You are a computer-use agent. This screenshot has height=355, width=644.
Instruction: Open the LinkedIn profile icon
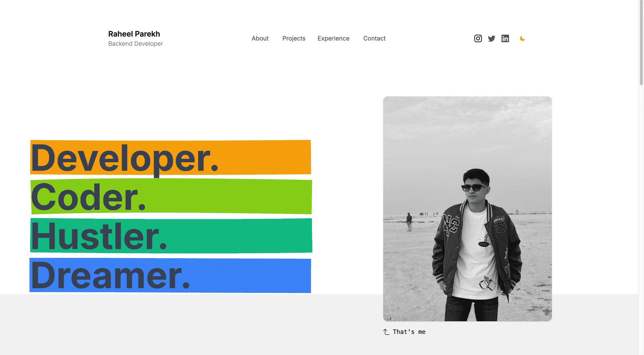point(505,38)
